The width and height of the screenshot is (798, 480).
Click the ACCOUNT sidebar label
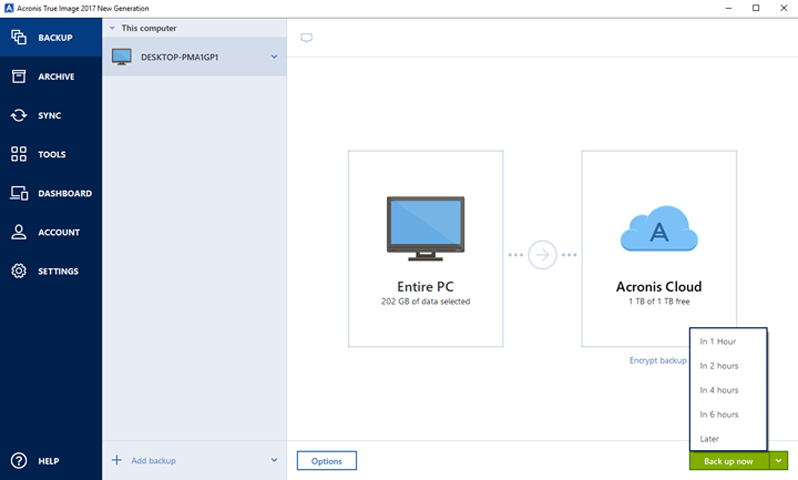click(59, 232)
